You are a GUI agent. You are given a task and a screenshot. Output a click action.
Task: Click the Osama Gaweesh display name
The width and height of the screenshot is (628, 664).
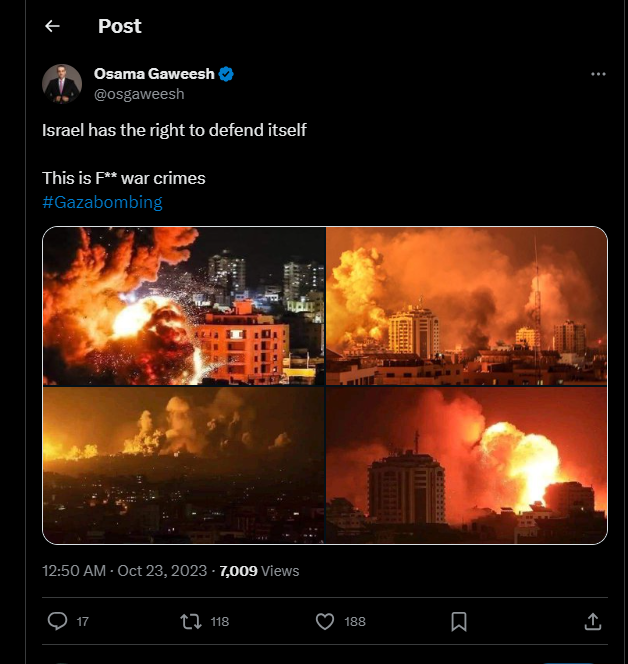[x=154, y=74]
